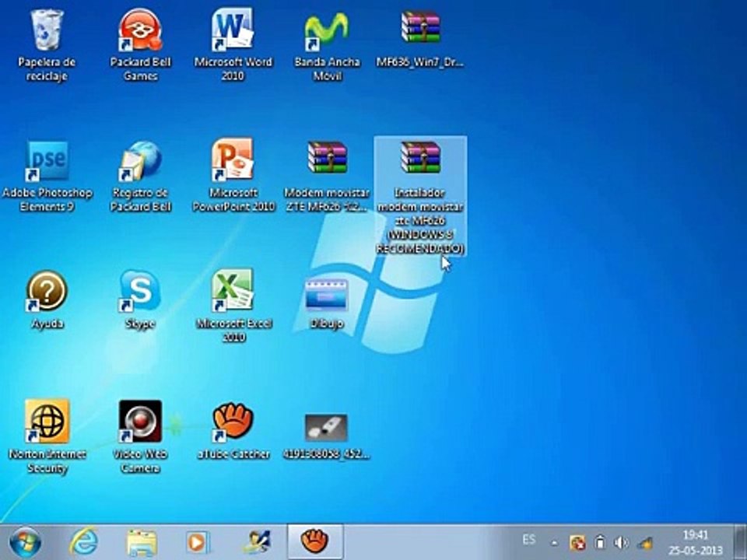Click the Show desktop button
The height and width of the screenshot is (560, 747).
[x=741, y=542]
